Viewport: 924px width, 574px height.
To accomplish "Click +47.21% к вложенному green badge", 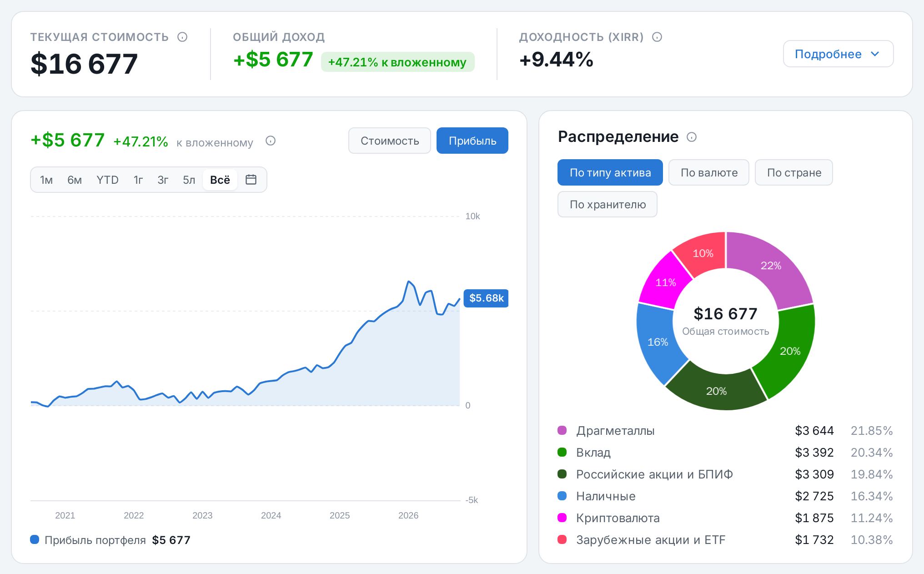I will pyautogui.click(x=397, y=62).
